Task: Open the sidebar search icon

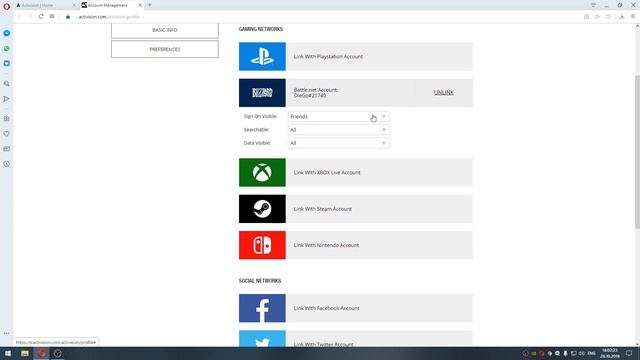Action: [7, 84]
